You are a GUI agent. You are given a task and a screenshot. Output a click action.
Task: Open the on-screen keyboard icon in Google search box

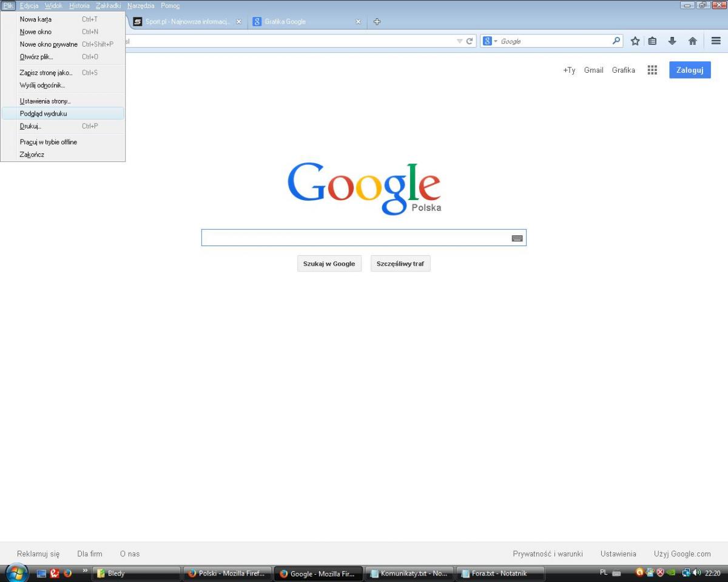pyautogui.click(x=517, y=238)
